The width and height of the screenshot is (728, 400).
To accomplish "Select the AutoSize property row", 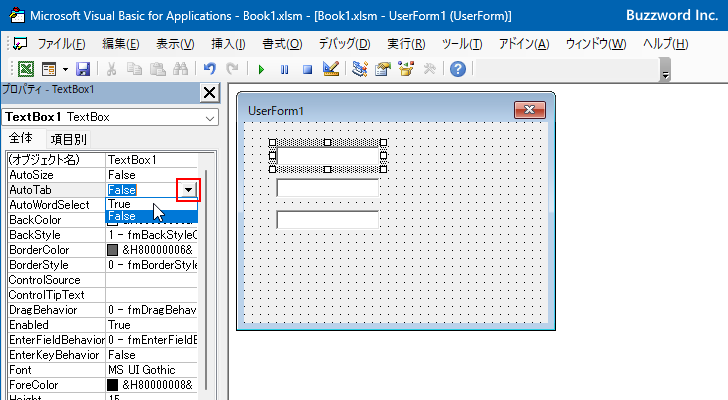I will (x=103, y=175).
